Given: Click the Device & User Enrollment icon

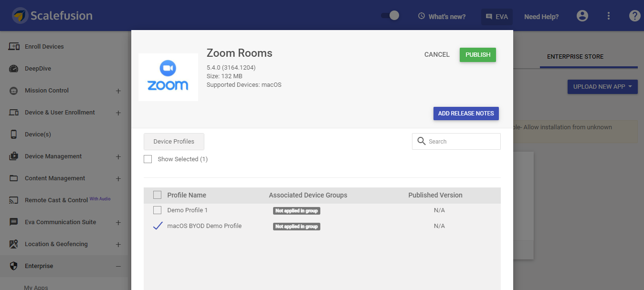Looking at the screenshot, I should click(14, 112).
